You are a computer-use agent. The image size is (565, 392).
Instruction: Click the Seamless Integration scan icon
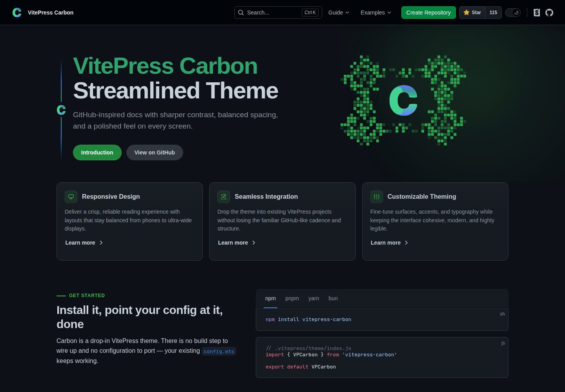pyautogui.click(x=224, y=197)
